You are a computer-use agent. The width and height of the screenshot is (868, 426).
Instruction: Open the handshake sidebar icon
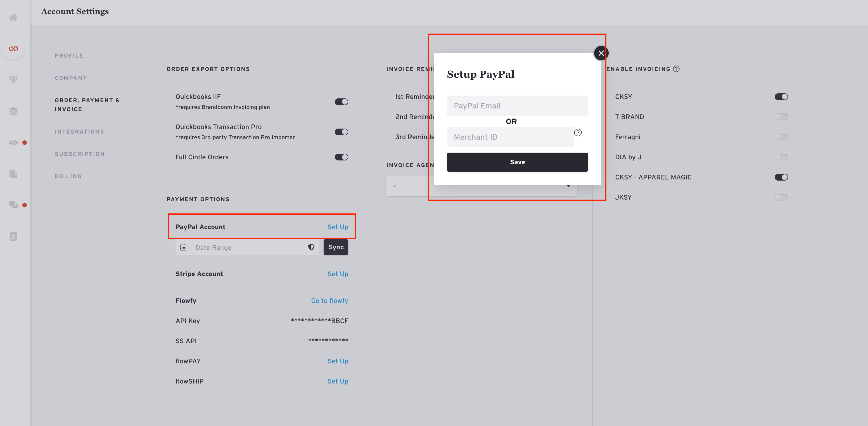point(13,142)
